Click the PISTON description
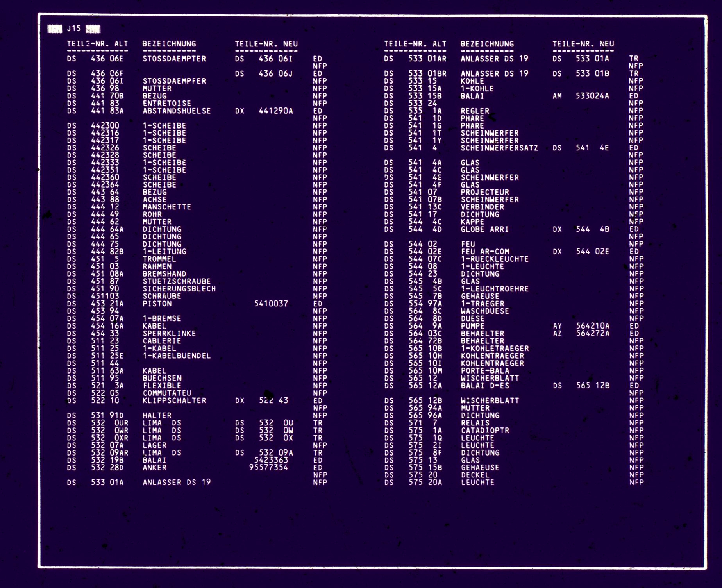Screen dimensions: 722x588 pyautogui.click(x=157, y=304)
